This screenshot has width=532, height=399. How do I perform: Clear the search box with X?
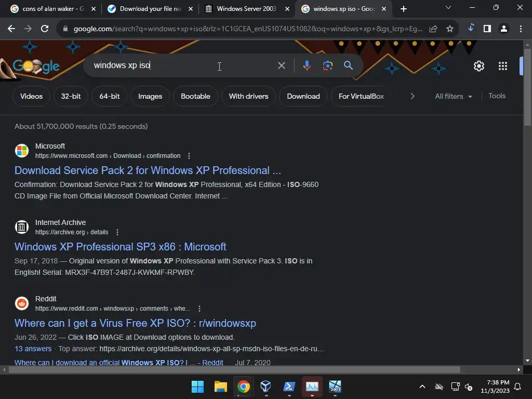coord(281,65)
